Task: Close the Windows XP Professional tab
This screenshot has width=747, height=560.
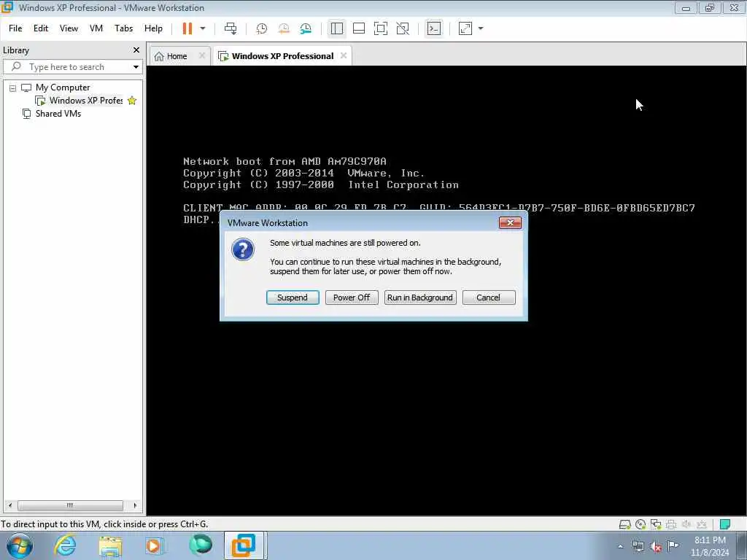Action: tap(344, 55)
